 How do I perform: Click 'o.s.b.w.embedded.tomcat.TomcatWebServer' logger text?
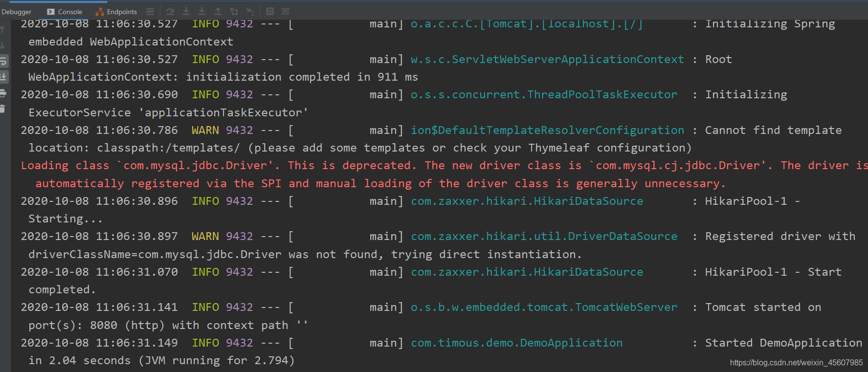click(544, 307)
